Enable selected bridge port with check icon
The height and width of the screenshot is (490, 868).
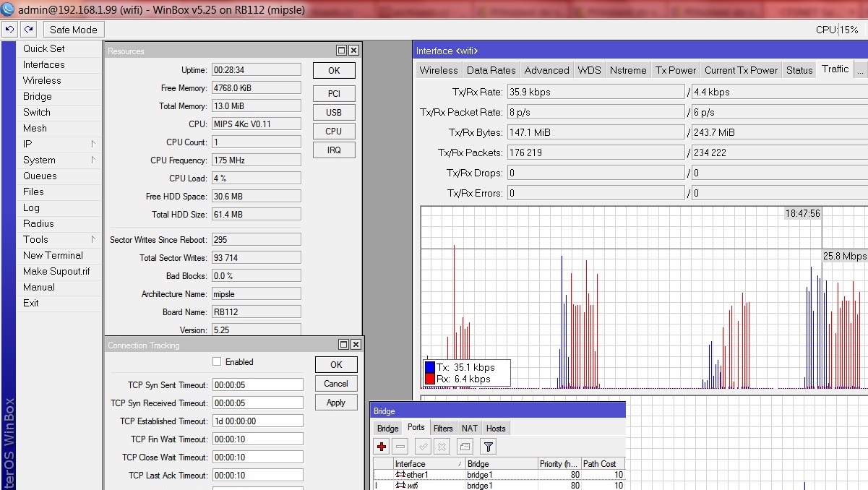424,447
